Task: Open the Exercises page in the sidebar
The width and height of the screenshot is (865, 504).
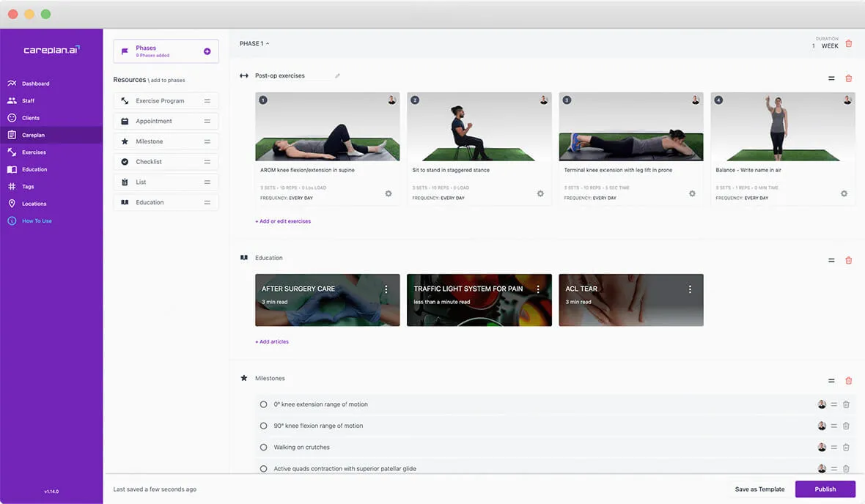Action: tap(34, 152)
